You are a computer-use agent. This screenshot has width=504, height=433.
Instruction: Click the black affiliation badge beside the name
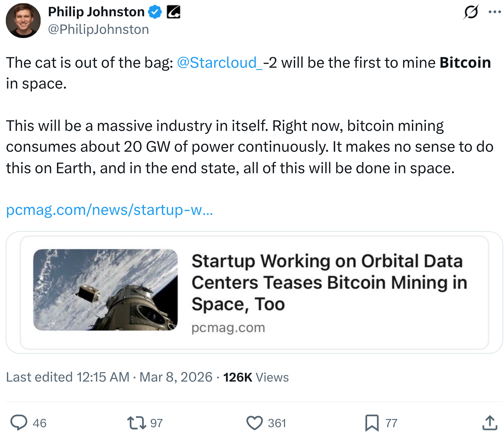tap(173, 12)
